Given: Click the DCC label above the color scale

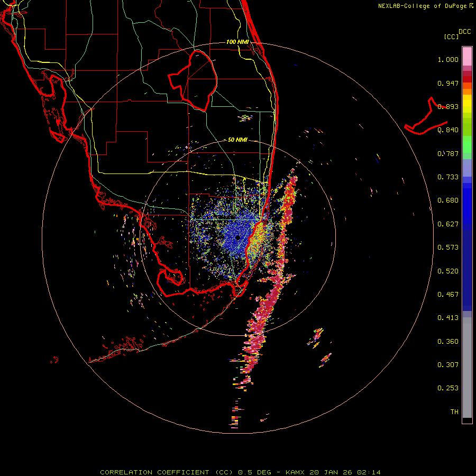Looking at the screenshot, I should click(465, 32).
